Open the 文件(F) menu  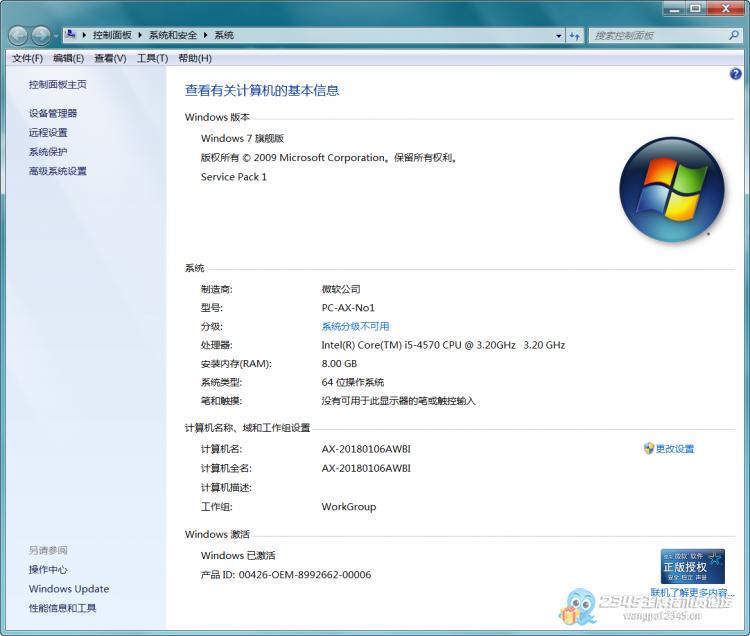(27, 58)
